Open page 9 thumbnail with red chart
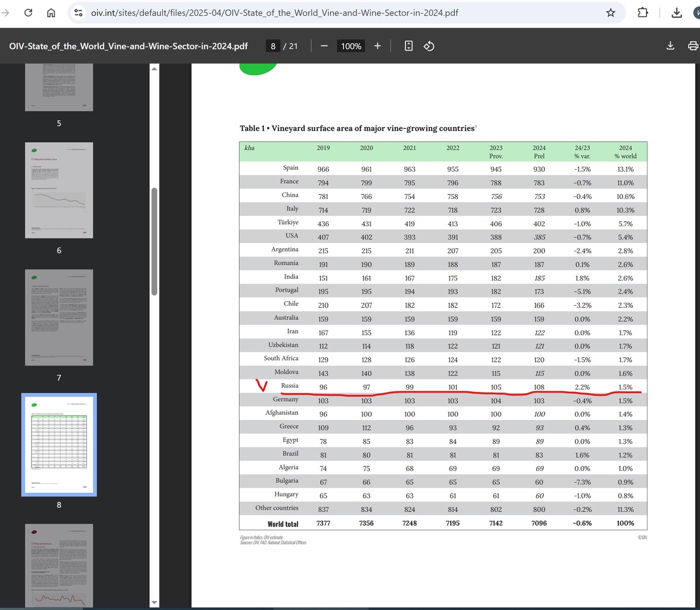 (59, 565)
